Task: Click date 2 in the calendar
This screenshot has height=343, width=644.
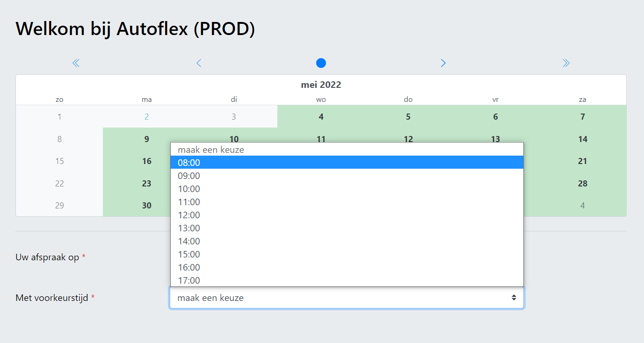Action: tap(147, 117)
